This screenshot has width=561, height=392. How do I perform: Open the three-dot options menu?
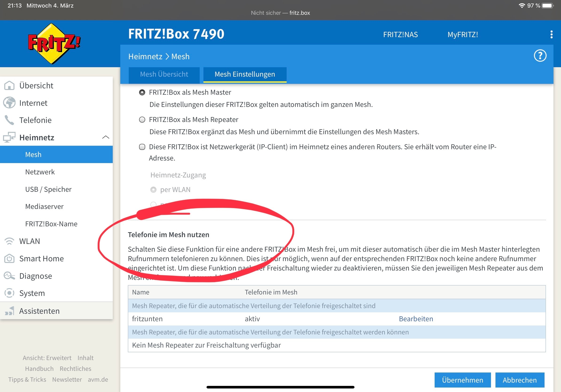(551, 35)
